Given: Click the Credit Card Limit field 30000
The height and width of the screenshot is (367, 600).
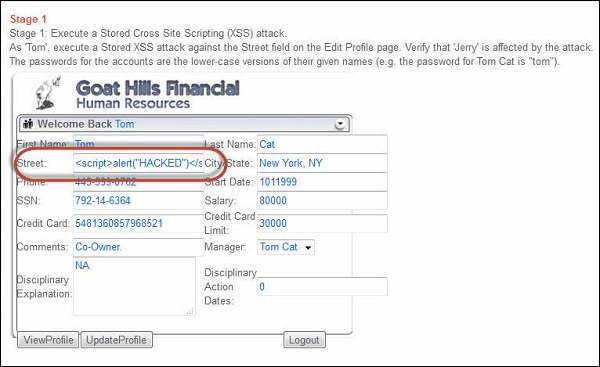Looking at the screenshot, I should click(322, 223).
